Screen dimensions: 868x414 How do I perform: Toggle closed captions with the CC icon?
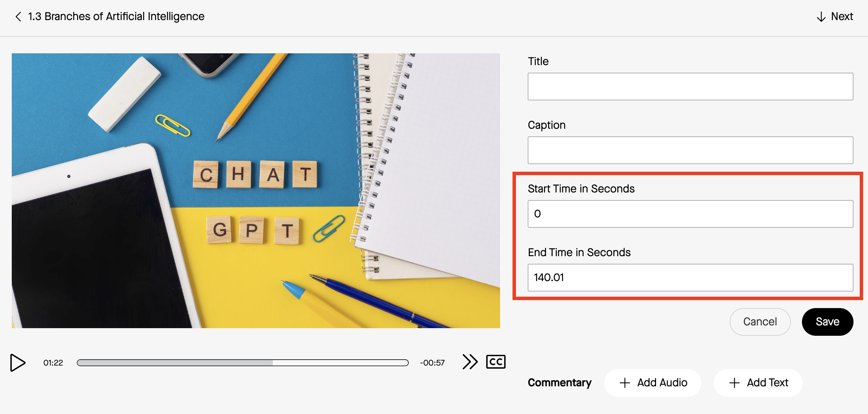click(x=496, y=362)
